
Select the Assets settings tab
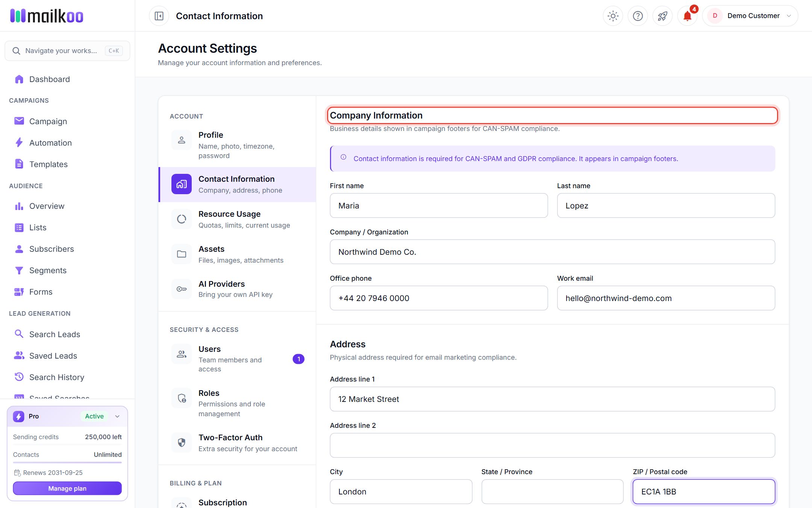(x=237, y=254)
